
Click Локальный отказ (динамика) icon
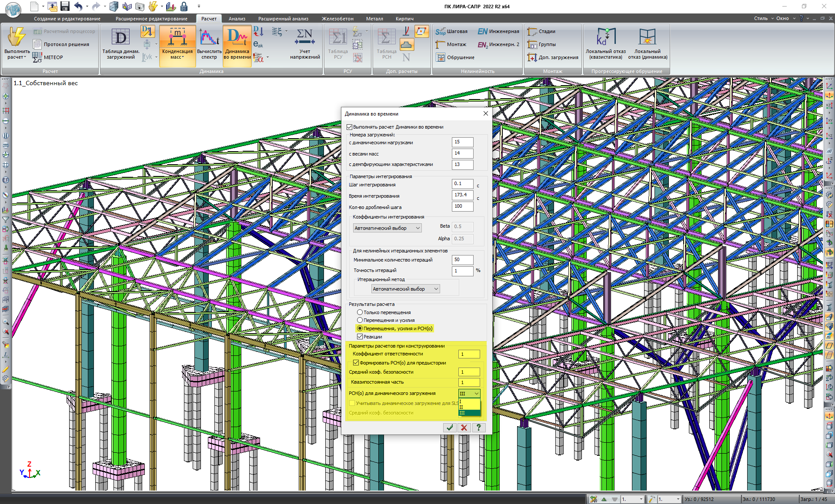(647, 37)
